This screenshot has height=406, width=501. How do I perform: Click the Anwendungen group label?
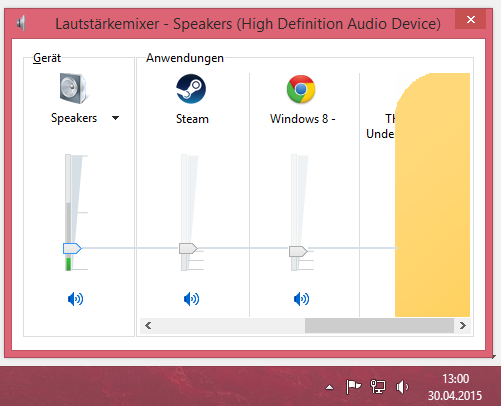185,58
